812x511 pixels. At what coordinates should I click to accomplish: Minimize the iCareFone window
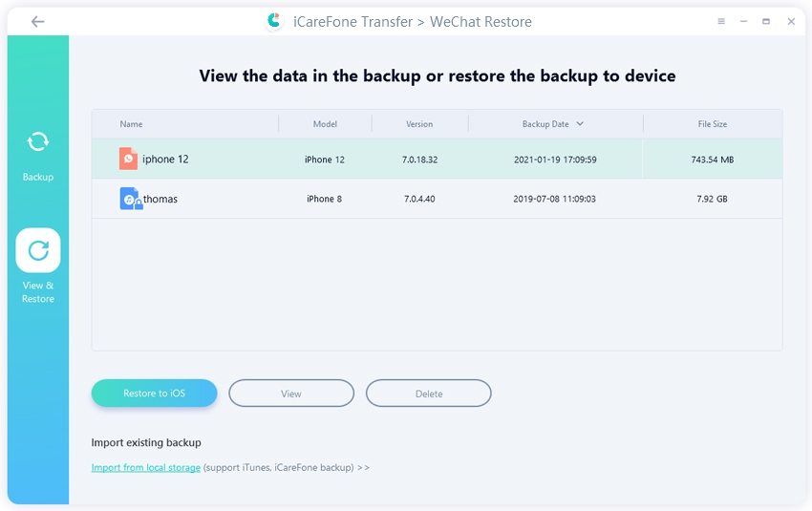click(x=742, y=21)
